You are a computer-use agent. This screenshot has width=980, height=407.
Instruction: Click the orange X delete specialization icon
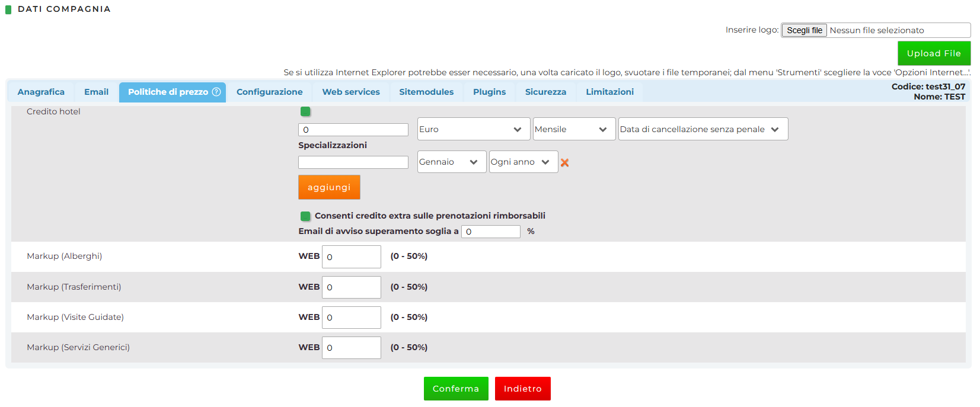pos(564,162)
